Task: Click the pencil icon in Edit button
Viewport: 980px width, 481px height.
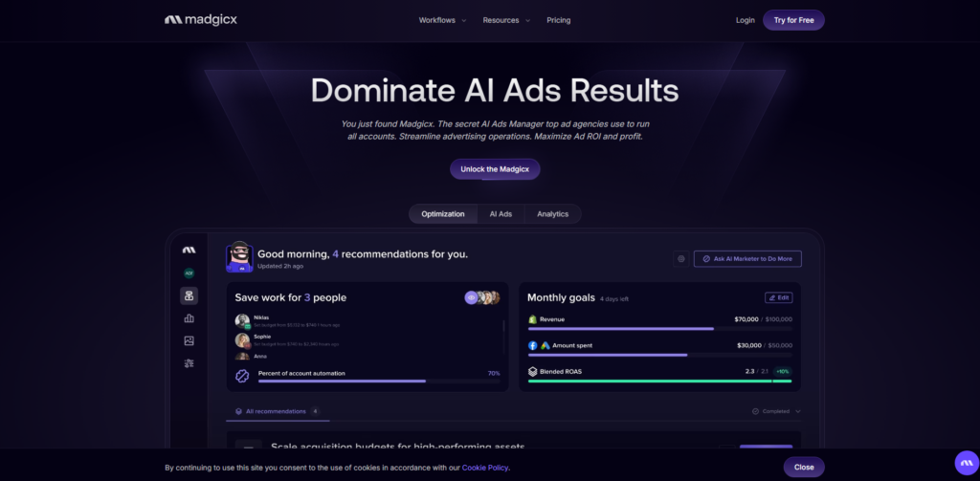Action: pos(772,298)
